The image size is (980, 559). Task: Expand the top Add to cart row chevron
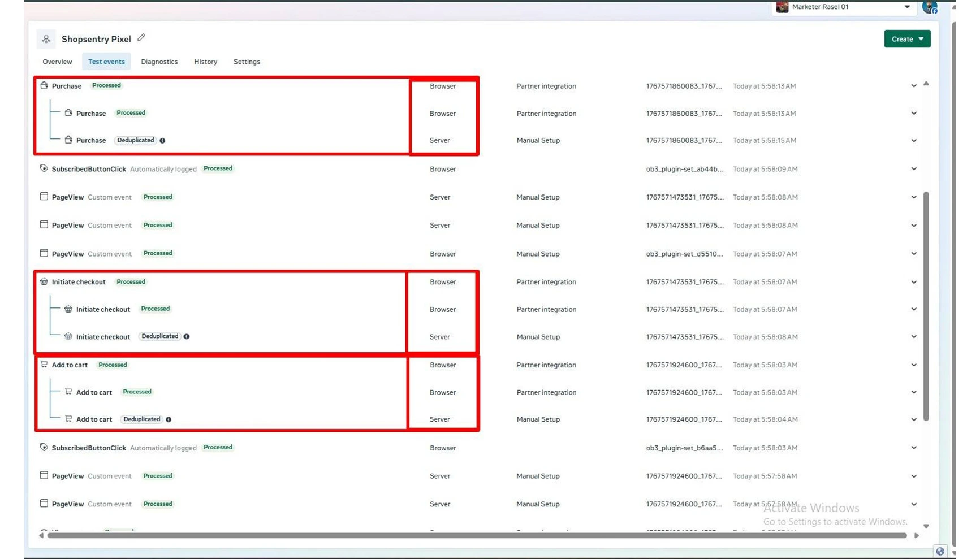(x=914, y=365)
